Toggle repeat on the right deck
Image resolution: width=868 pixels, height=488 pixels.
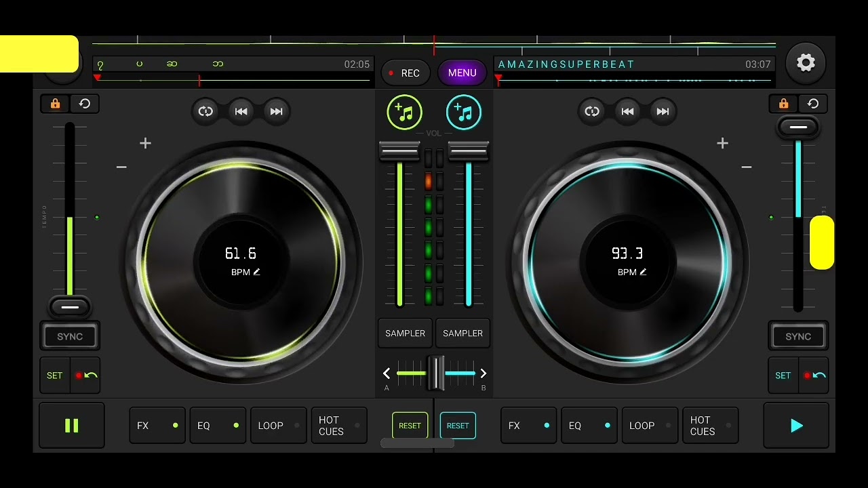click(592, 111)
